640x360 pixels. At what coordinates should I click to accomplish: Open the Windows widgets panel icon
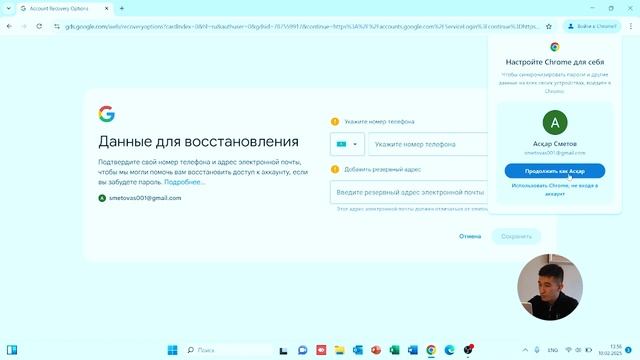click(x=12, y=350)
